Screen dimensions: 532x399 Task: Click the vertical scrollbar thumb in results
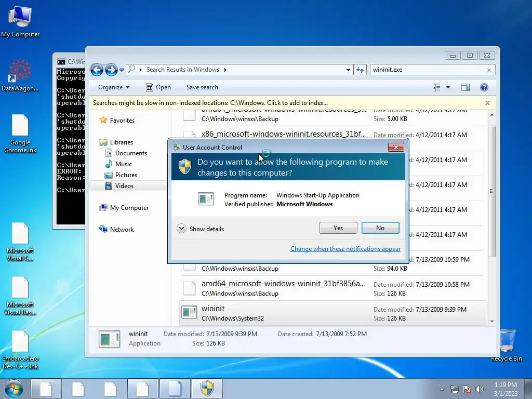(x=492, y=191)
